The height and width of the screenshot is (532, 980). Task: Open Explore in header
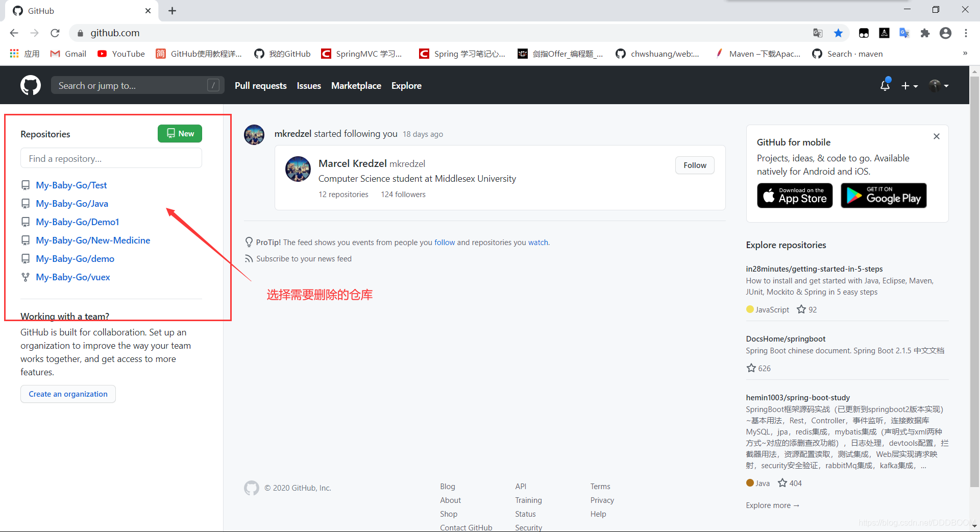406,86
